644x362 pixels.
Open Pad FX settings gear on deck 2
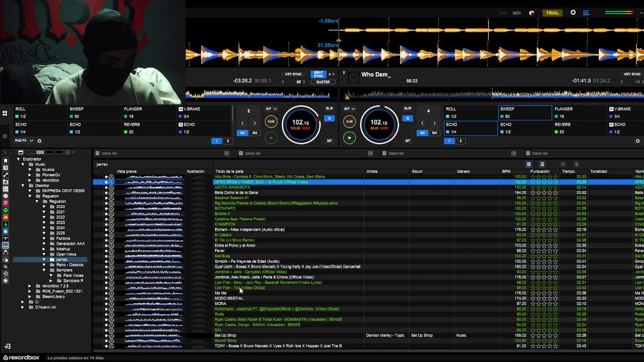pos(637,141)
